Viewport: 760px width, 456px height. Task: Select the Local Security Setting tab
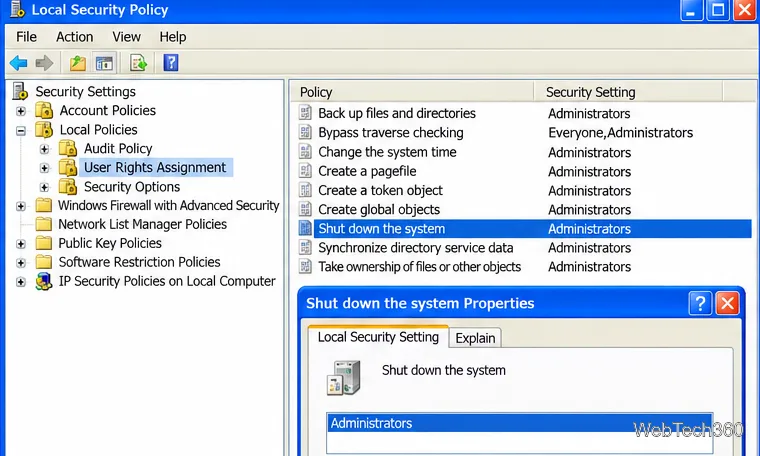(378, 337)
